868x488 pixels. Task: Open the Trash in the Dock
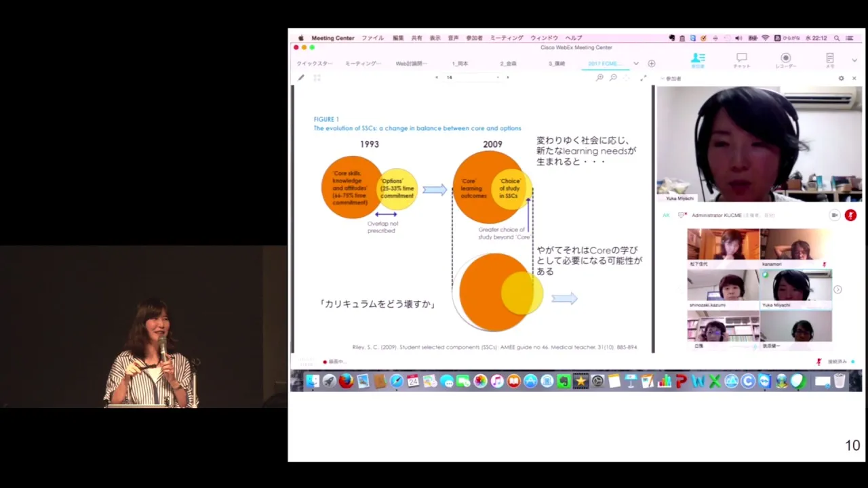pyautogui.click(x=839, y=381)
